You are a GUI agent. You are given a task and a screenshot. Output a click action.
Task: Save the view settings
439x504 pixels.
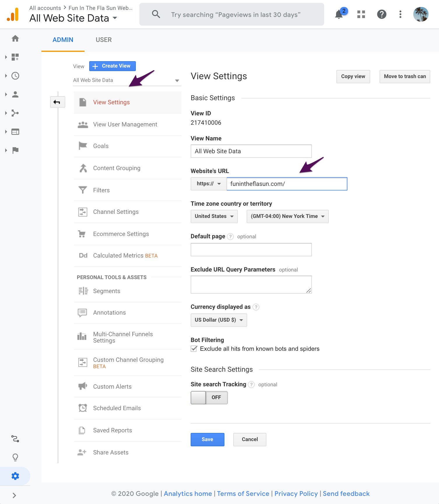coord(207,440)
